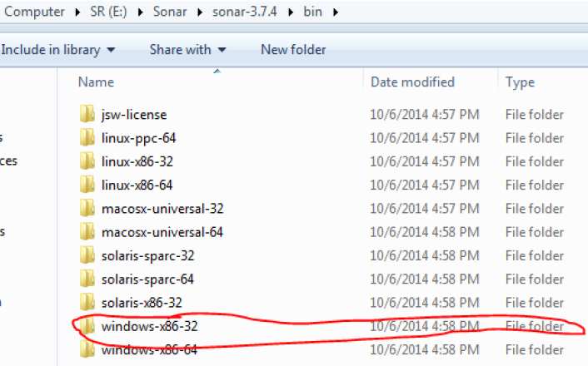588x366 pixels.
Task: Click the File folder type of linux-ppc-64
Action: tap(535, 138)
